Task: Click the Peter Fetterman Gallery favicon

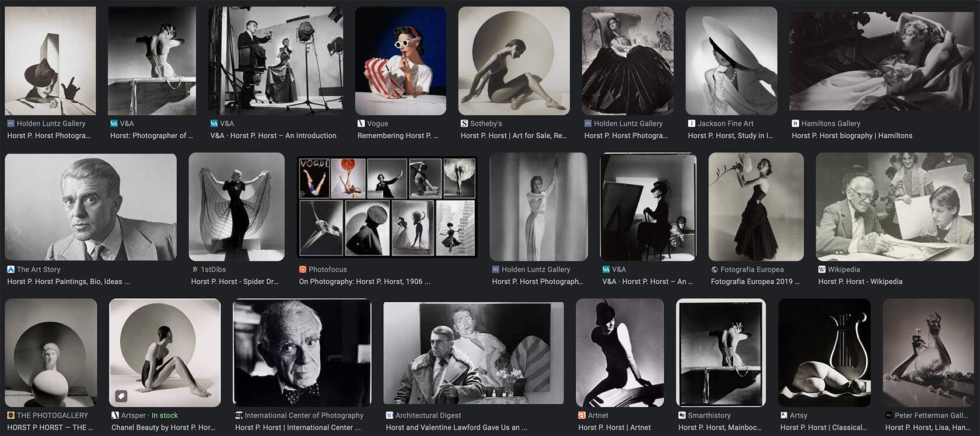Action: coord(889,416)
